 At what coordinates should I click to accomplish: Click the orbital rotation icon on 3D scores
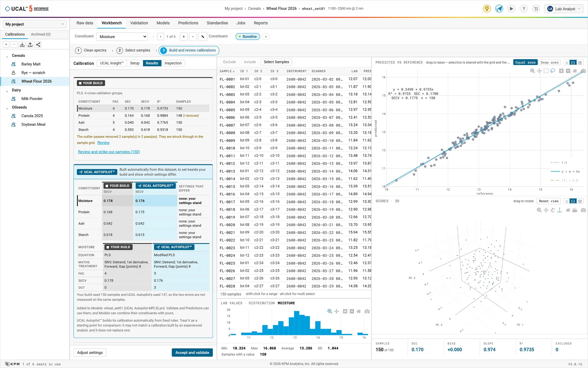(553, 210)
